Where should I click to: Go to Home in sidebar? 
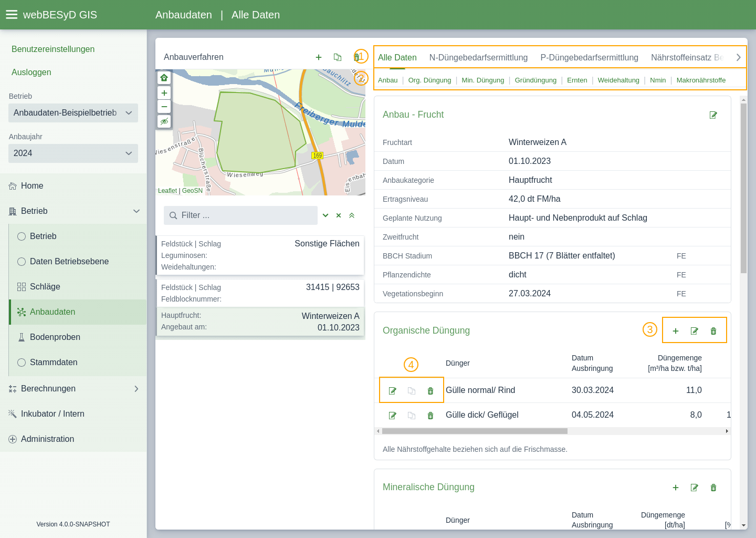point(73,186)
